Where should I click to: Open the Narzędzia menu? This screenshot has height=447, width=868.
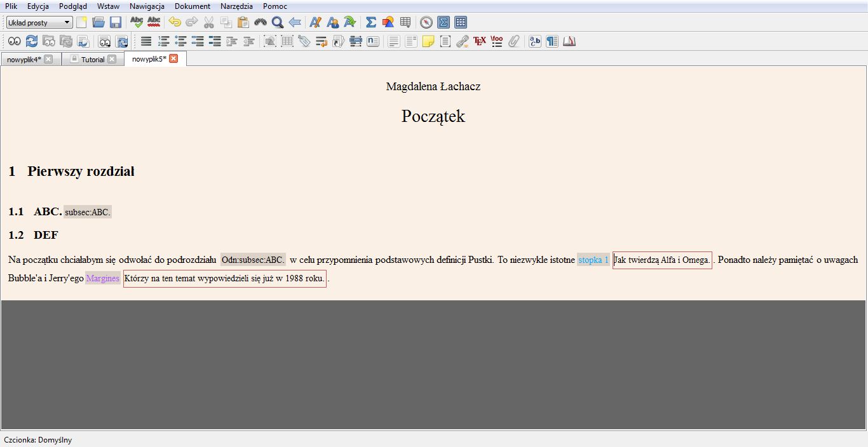click(236, 6)
